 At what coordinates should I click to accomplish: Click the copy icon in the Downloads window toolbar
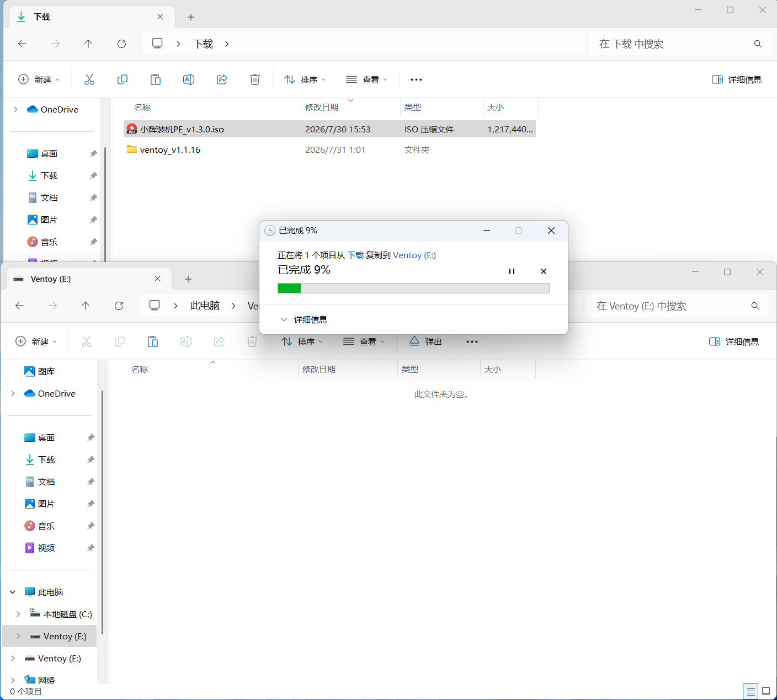coord(123,79)
